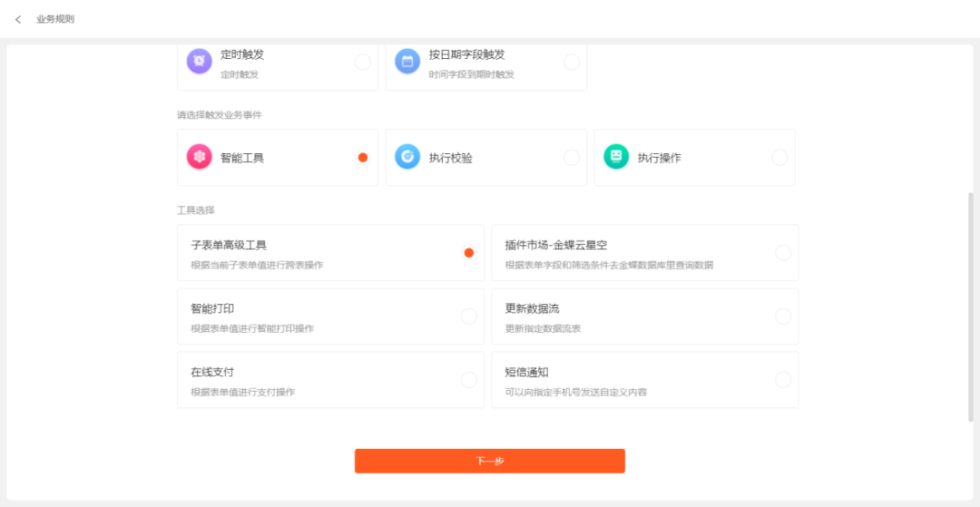Click the 根据当前子表单值进行跨表操作 description

tap(257, 266)
